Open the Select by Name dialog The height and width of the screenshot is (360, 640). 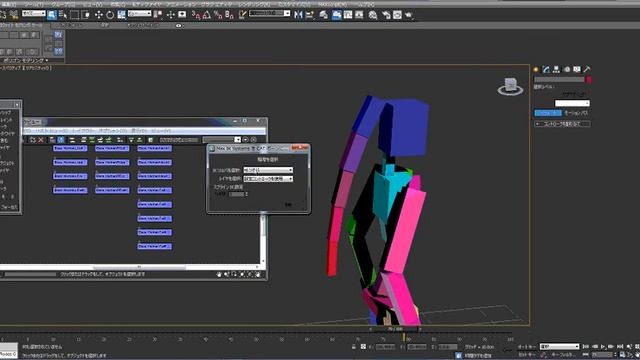(x=63, y=15)
